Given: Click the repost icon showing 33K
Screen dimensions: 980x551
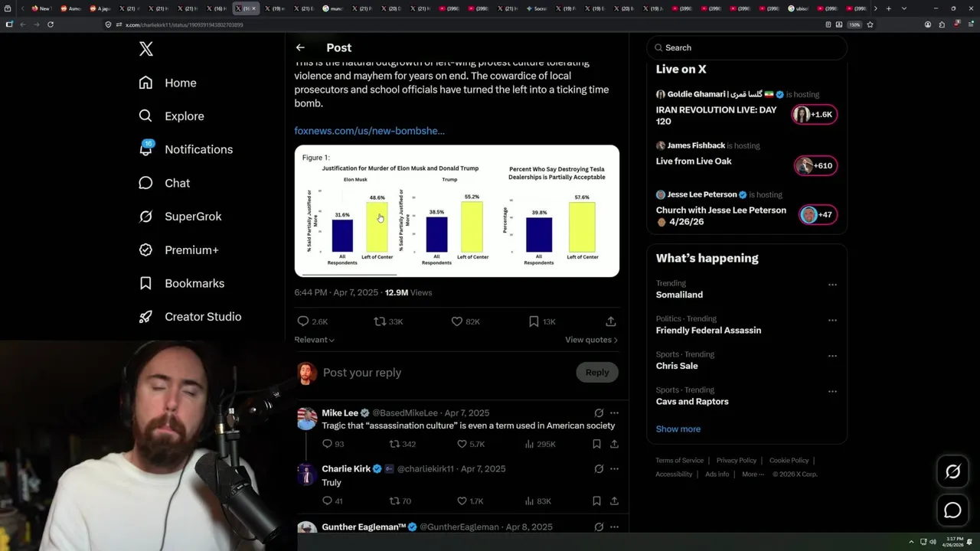Looking at the screenshot, I should tap(388, 321).
